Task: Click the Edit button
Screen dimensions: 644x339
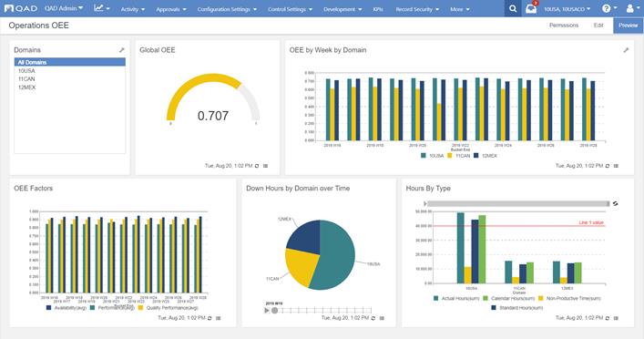Action: click(x=598, y=26)
